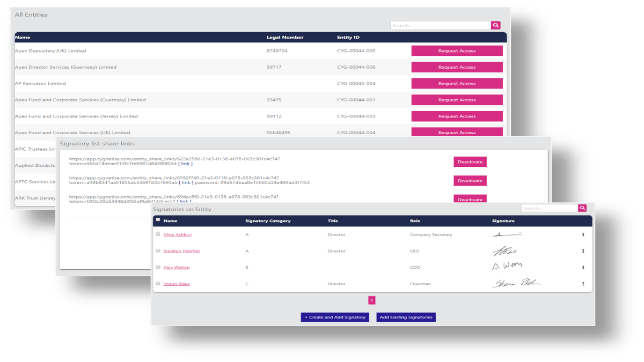Deactivate the first signatory share link
This screenshot has height=362, width=644.
coord(470,161)
